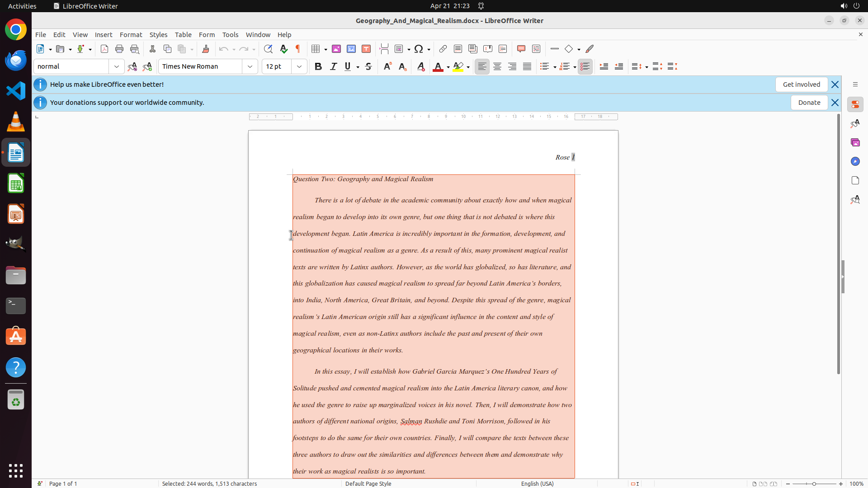This screenshot has width=868, height=488.
Task: Expand the font size dropdown
Action: click(x=299, y=66)
